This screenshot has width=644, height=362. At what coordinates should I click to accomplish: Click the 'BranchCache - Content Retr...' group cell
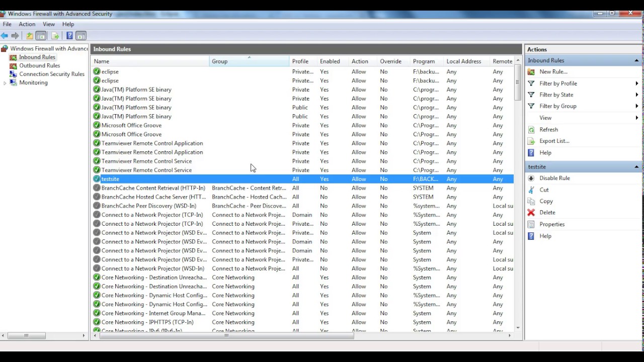[x=249, y=188]
